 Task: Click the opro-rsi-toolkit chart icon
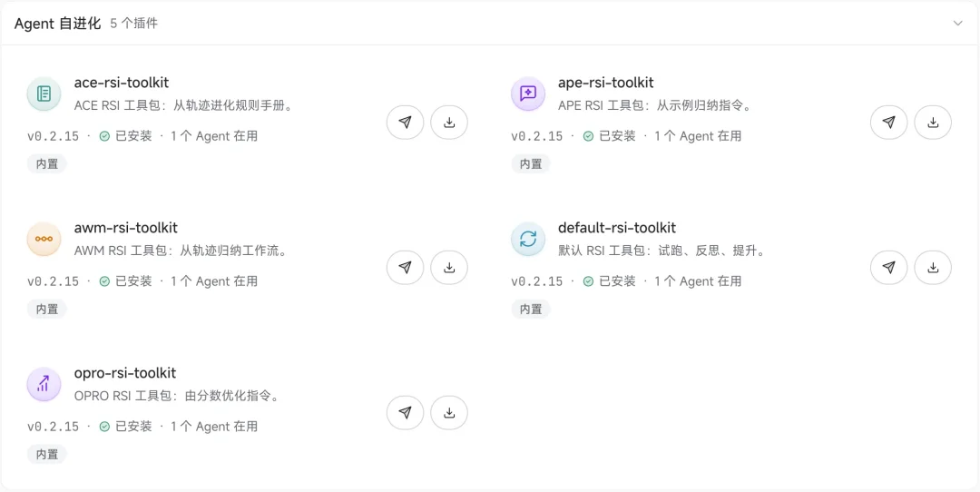(x=44, y=384)
